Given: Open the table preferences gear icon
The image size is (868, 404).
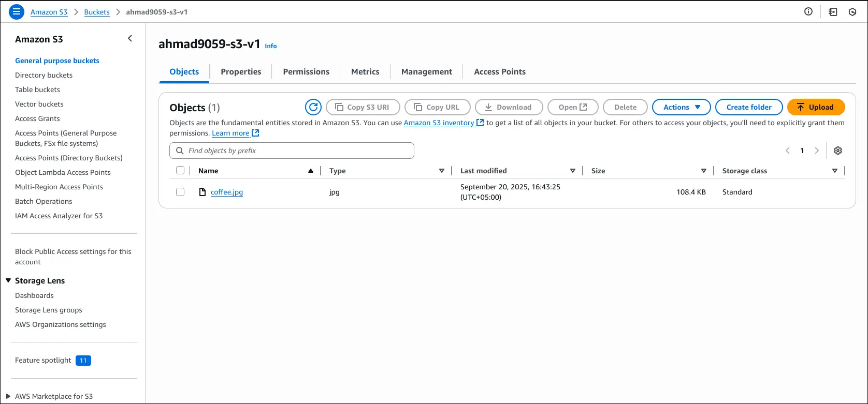Looking at the screenshot, I should tap(837, 151).
